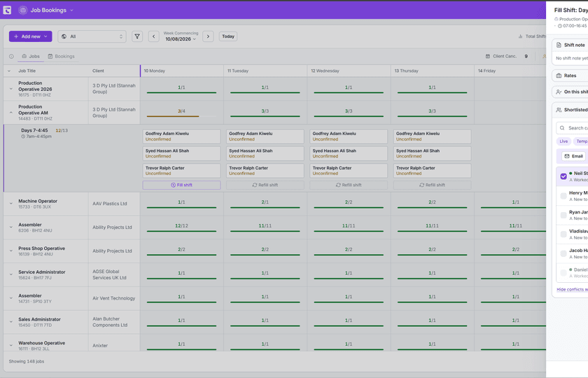This screenshot has width=588, height=378.
Task: Expand the Assembler 14731 row
Action: tap(11, 298)
